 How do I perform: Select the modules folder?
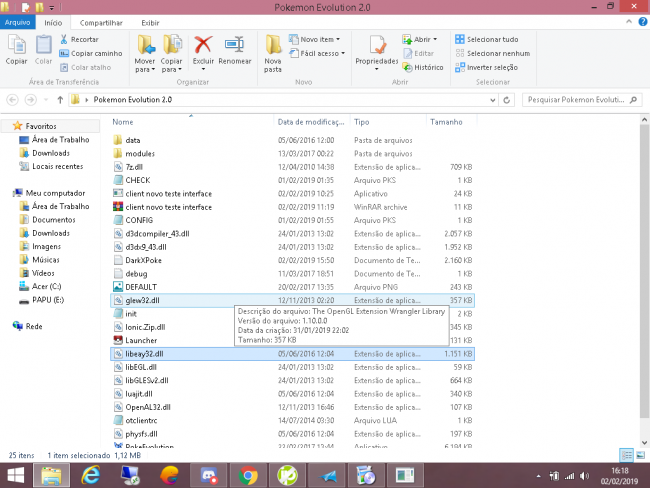coord(292,153)
